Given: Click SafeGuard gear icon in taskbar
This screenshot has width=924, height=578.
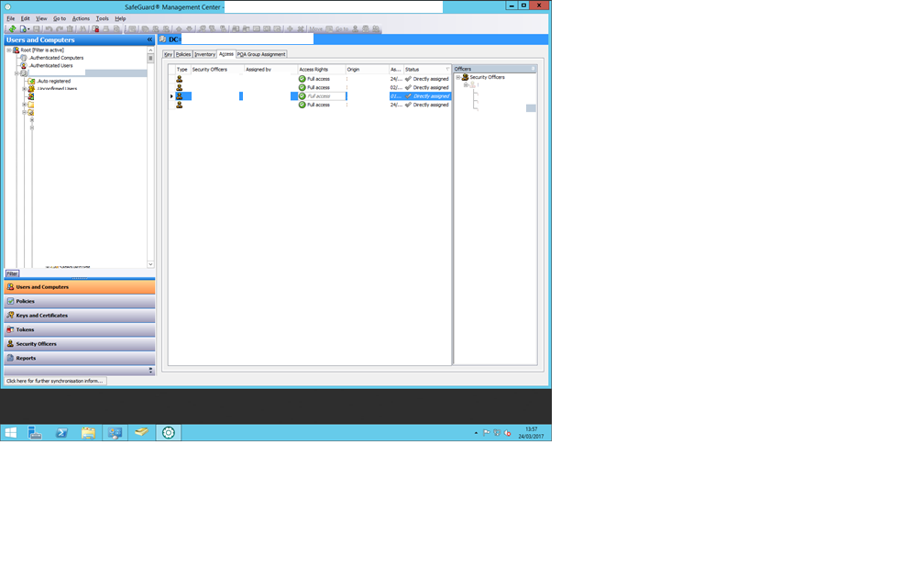Looking at the screenshot, I should 169,433.
